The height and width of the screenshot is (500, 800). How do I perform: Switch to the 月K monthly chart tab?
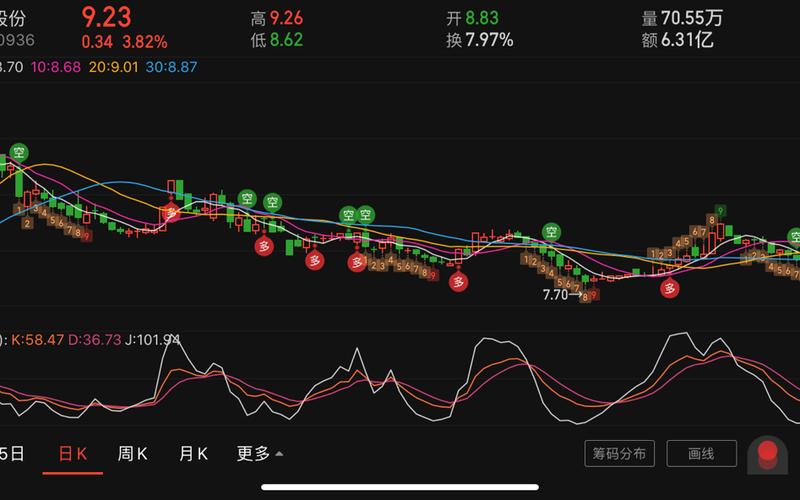pos(193,454)
